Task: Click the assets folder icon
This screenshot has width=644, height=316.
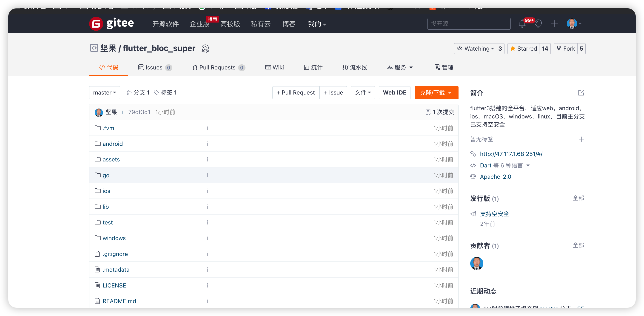Action: [97, 159]
